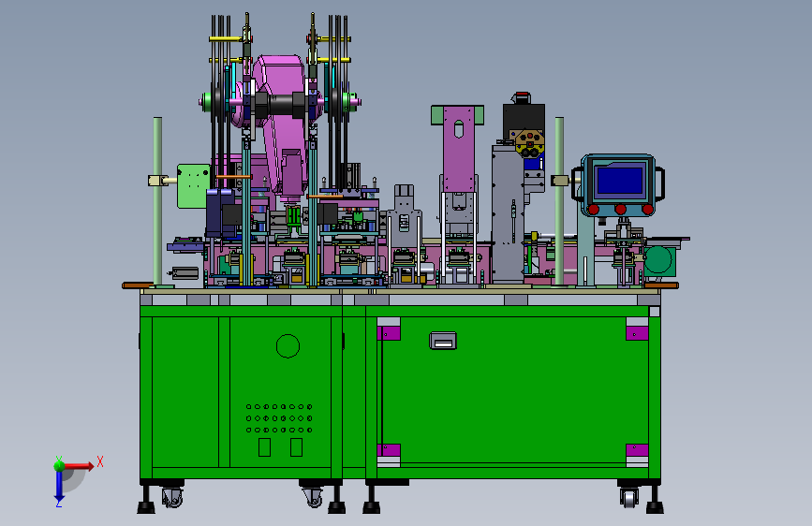Select the bottom-right magenta hinge on the right door
Image resolution: width=812 pixels, height=526 pixels.
click(x=637, y=449)
